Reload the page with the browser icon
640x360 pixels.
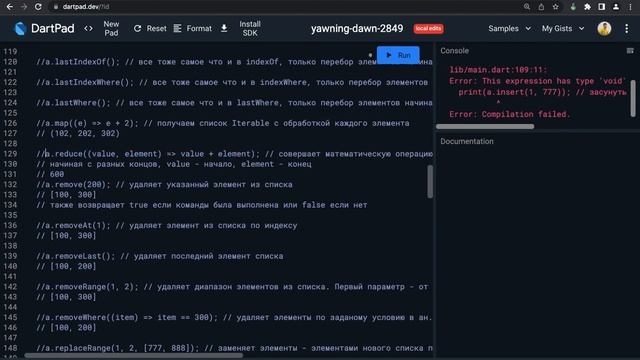(x=38, y=7)
